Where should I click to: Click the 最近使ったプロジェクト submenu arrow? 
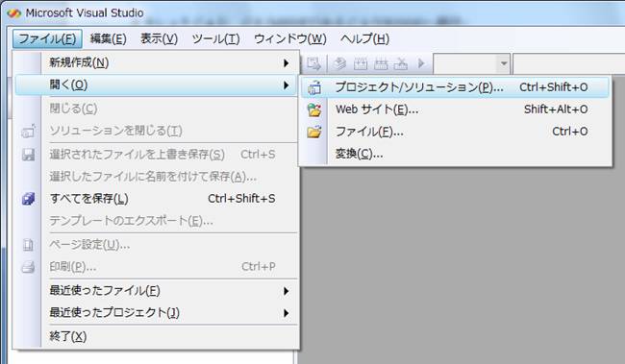pos(286,313)
